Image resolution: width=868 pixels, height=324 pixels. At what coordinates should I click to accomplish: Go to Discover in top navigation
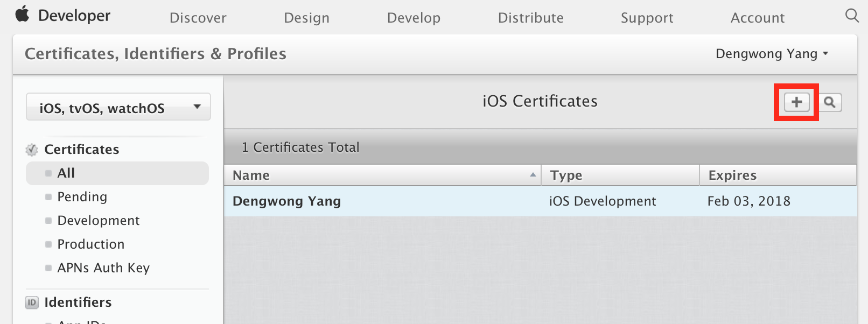click(x=198, y=18)
